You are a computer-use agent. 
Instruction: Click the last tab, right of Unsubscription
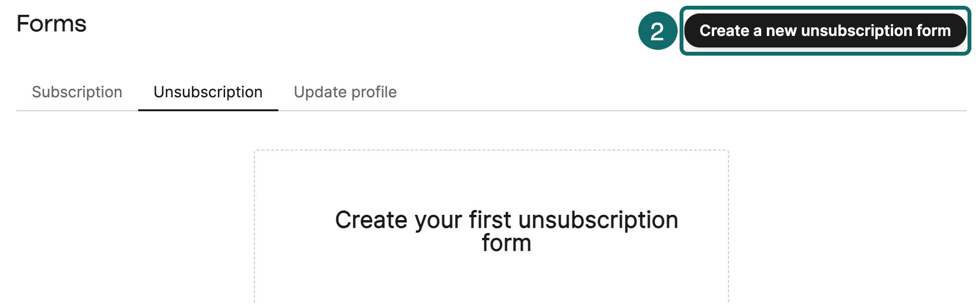click(x=345, y=92)
